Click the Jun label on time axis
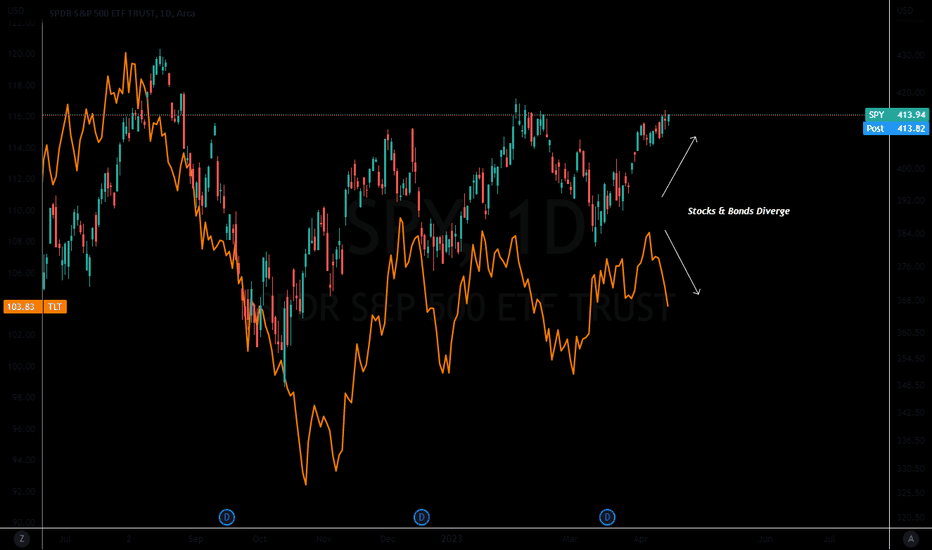Viewport: 932px width, 550px height. click(x=766, y=539)
